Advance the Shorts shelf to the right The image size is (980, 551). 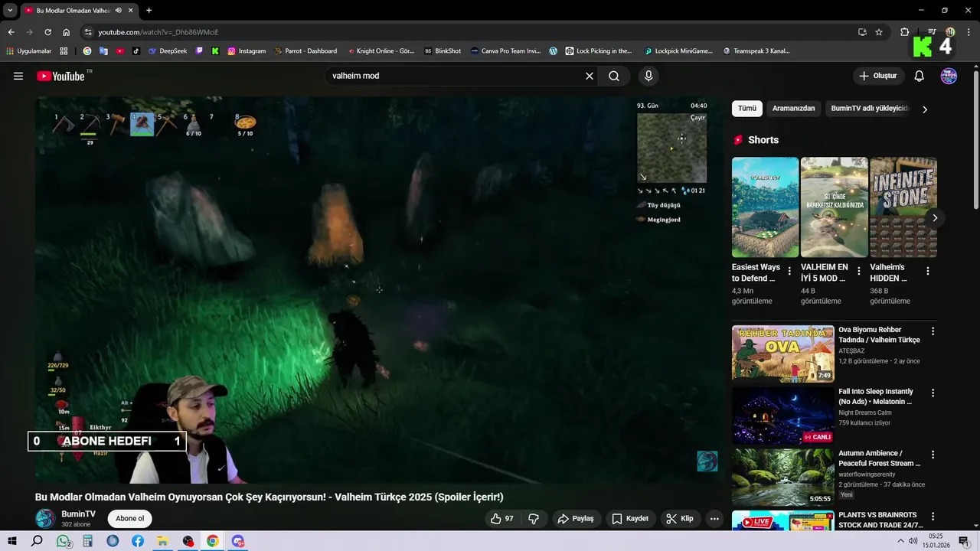[x=935, y=218]
